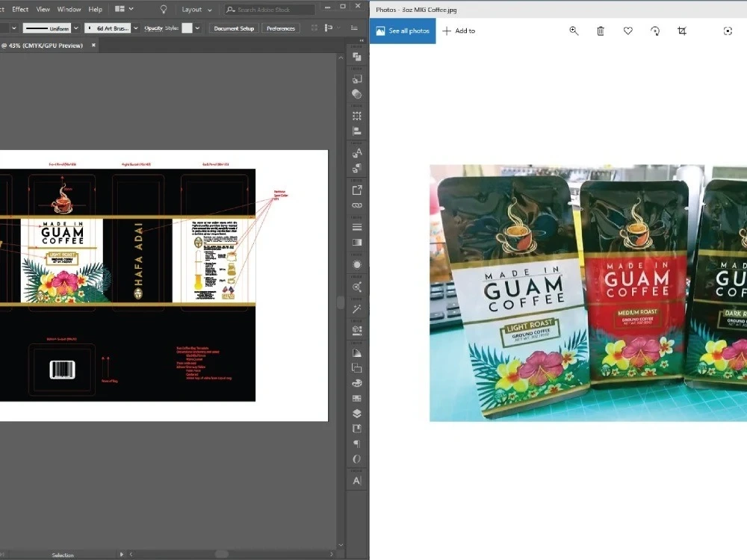Click zoom icon in Photos toolbar
The width and height of the screenshot is (747, 560).
tap(574, 31)
